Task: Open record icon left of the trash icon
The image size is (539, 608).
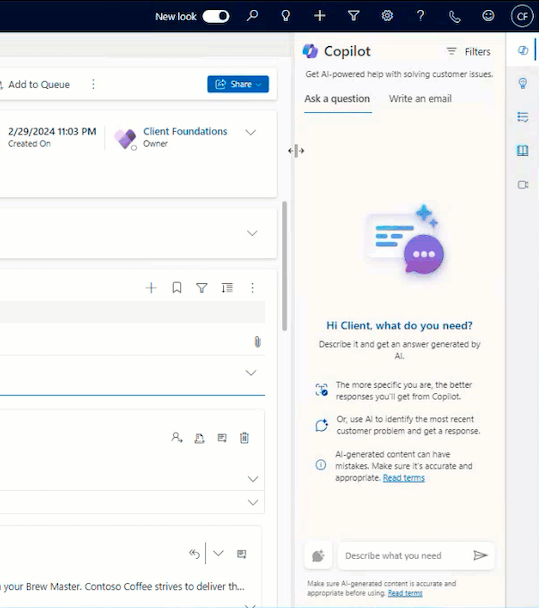Action: click(222, 438)
